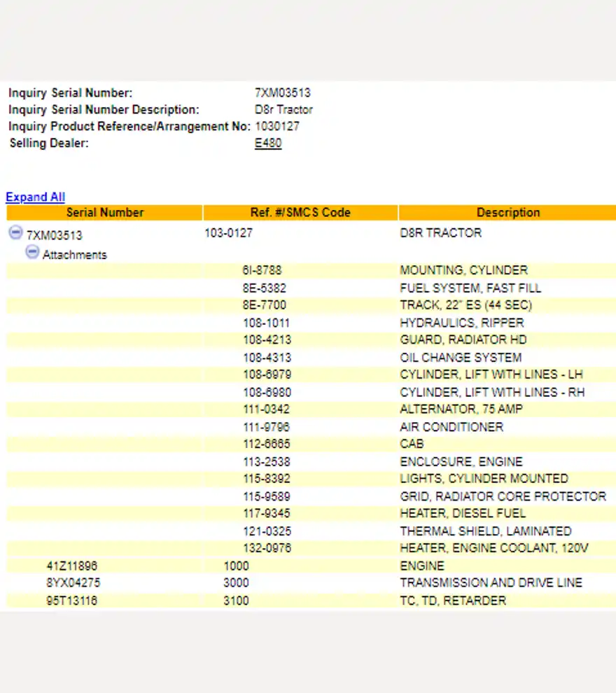The height and width of the screenshot is (693, 616).
Task: Click THERMAL SHIELD, LAMINATED description
Action: [x=486, y=531]
